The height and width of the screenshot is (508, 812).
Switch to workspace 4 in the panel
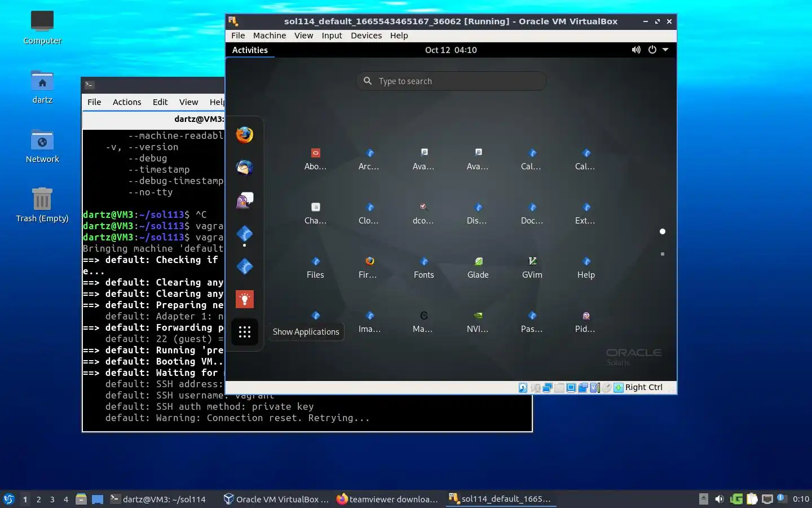click(x=66, y=500)
